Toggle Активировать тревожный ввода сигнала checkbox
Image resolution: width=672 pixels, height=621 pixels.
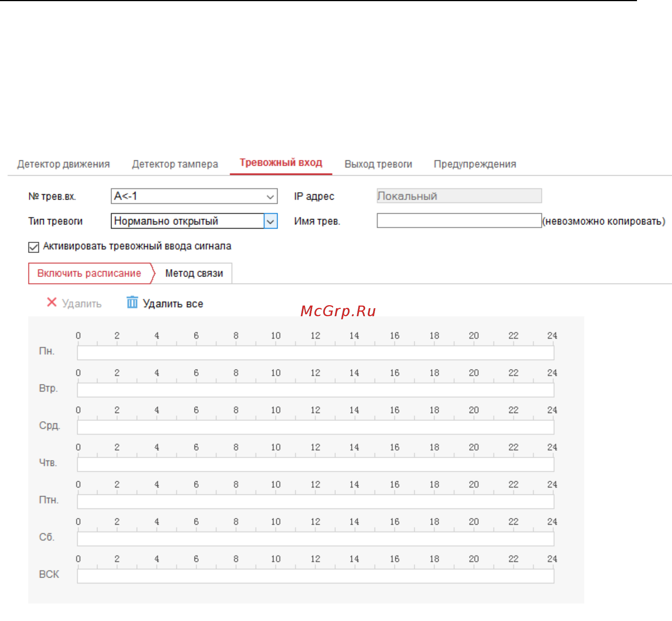point(34,247)
